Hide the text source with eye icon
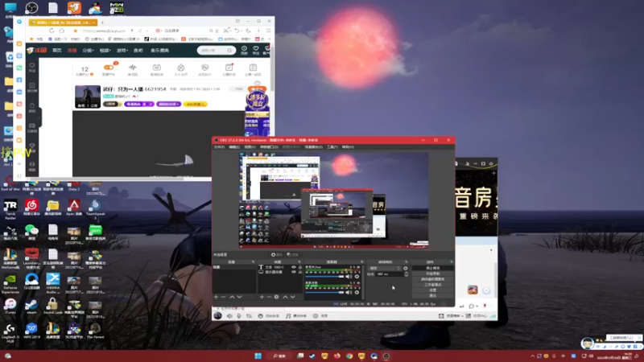644x362 pixels. [x=294, y=267]
